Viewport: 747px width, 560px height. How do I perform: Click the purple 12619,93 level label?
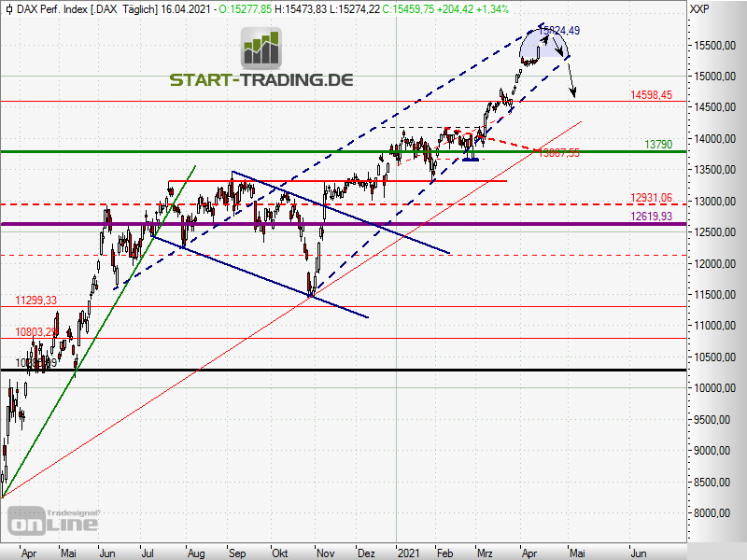(x=651, y=217)
